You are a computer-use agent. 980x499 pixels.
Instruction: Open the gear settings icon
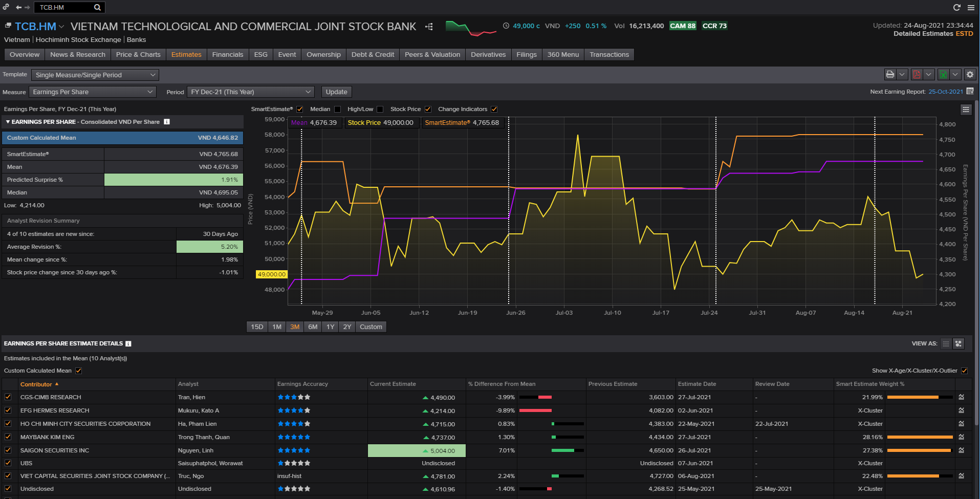[x=970, y=75]
